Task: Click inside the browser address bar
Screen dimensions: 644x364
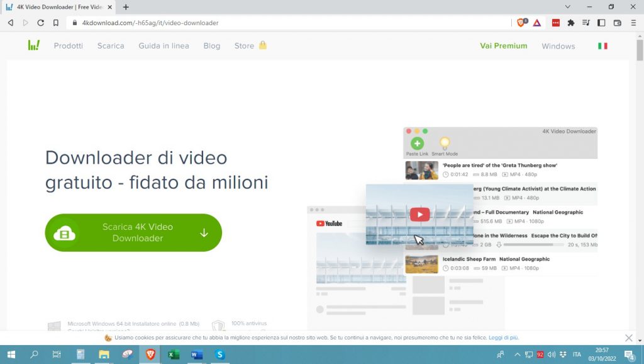Action: (x=189, y=22)
